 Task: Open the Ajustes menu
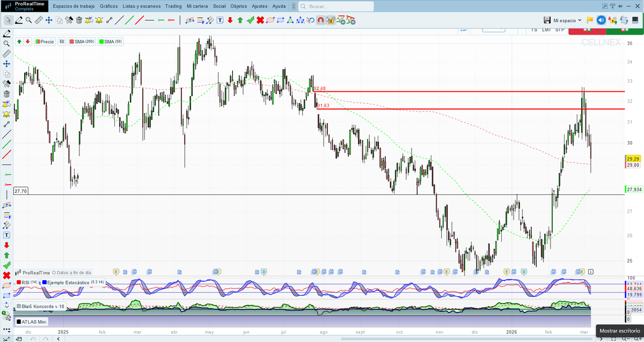260,6
